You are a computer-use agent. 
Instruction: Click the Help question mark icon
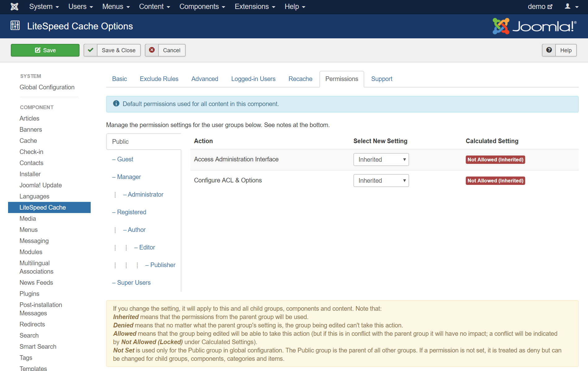coord(549,50)
